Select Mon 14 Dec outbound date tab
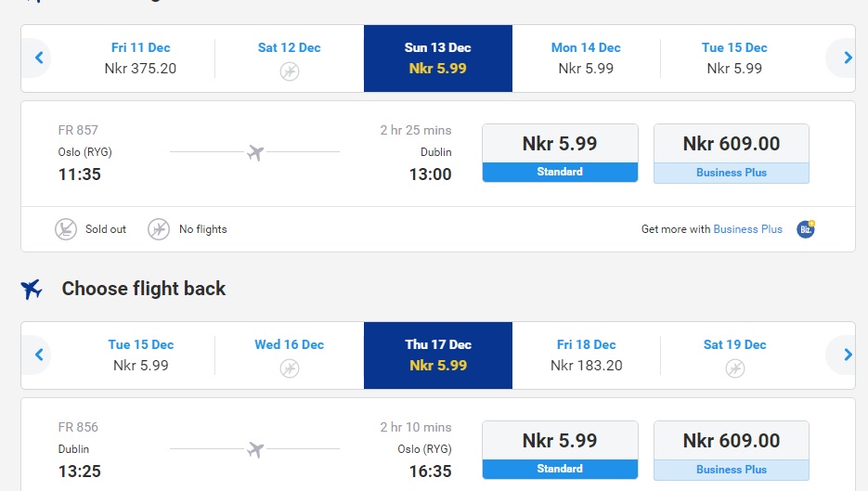Image resolution: width=868 pixels, height=491 pixels. tap(586, 58)
